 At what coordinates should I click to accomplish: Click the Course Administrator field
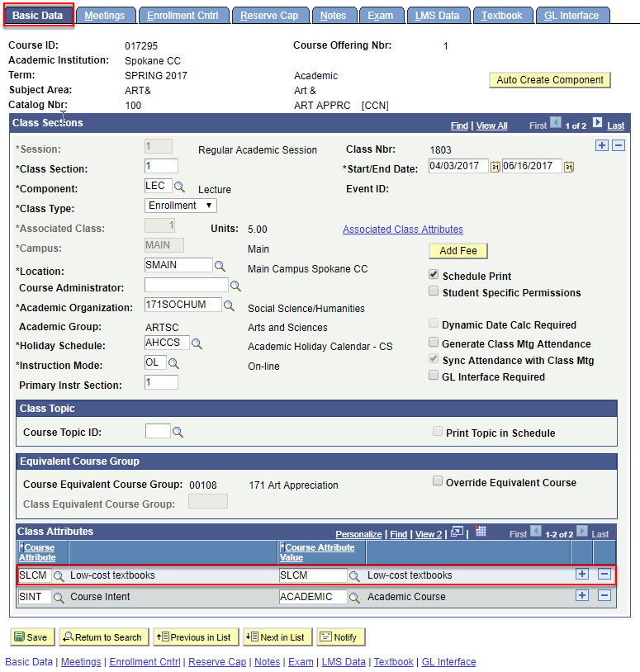coord(187,285)
